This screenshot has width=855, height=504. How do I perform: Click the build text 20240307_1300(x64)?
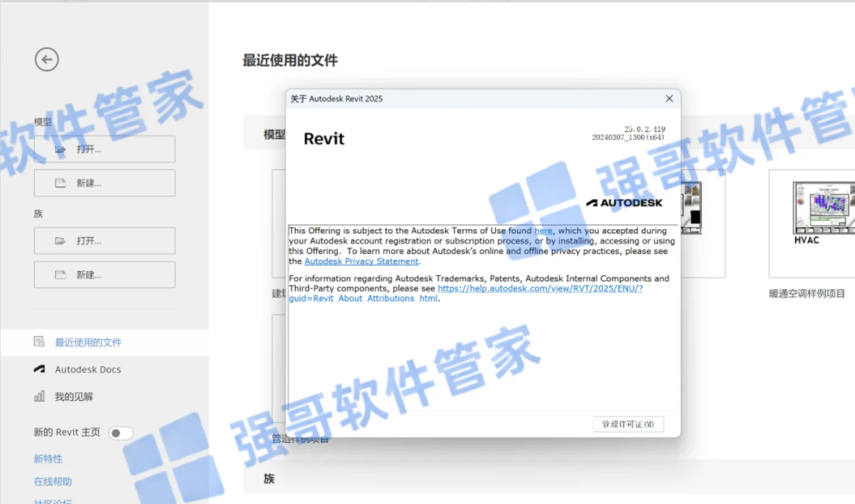(627, 137)
